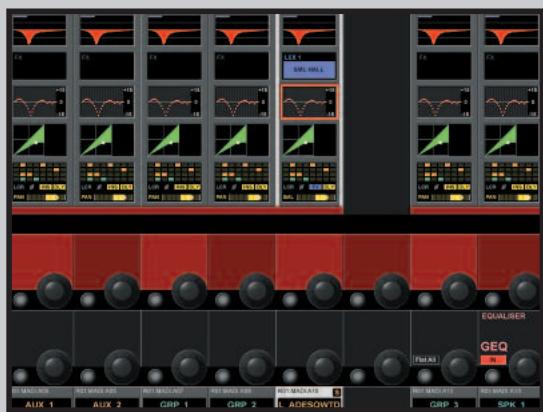
Task: Open the graphic EQ curve on AUX 2
Action: click(107, 102)
